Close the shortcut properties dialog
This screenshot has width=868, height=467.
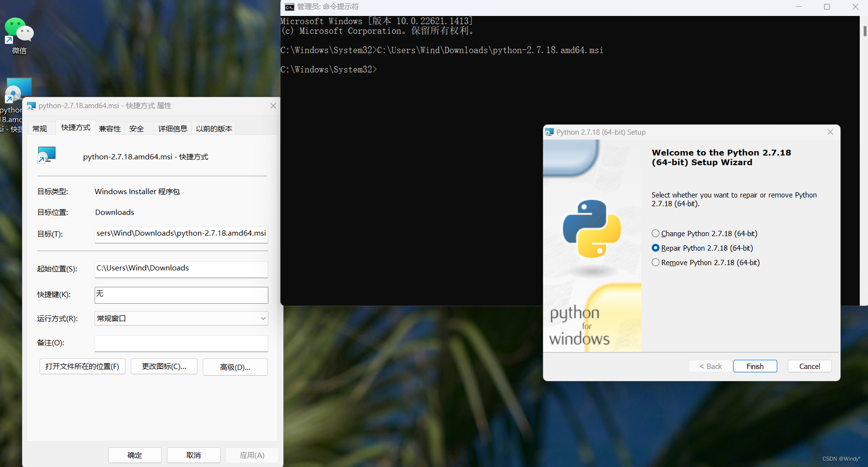click(x=273, y=106)
